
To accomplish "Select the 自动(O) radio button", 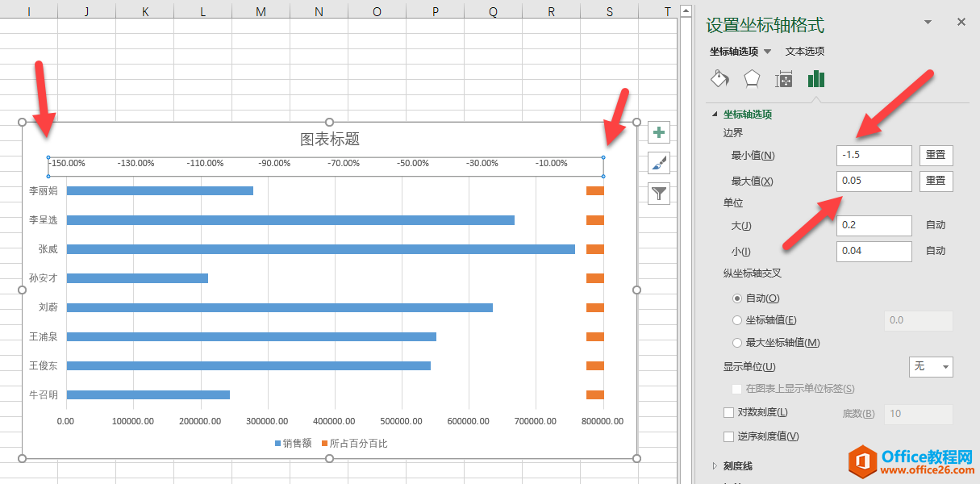I will coord(737,298).
